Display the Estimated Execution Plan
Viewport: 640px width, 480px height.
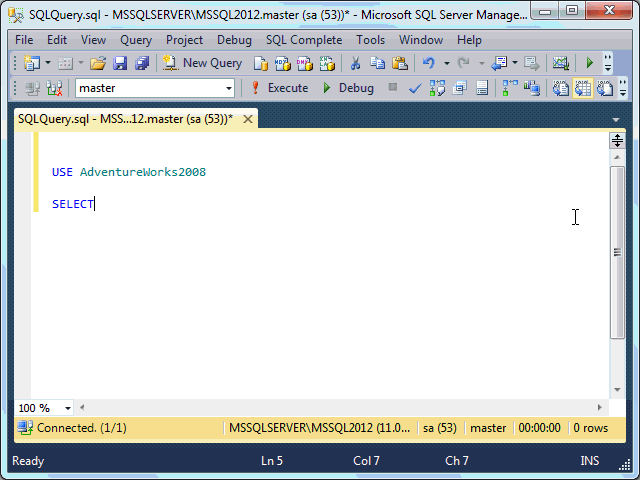437,88
